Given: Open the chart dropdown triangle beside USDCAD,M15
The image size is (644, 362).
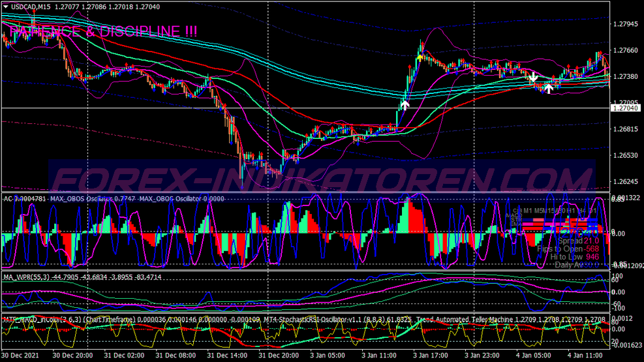Looking at the screenshot, I should (6, 7).
